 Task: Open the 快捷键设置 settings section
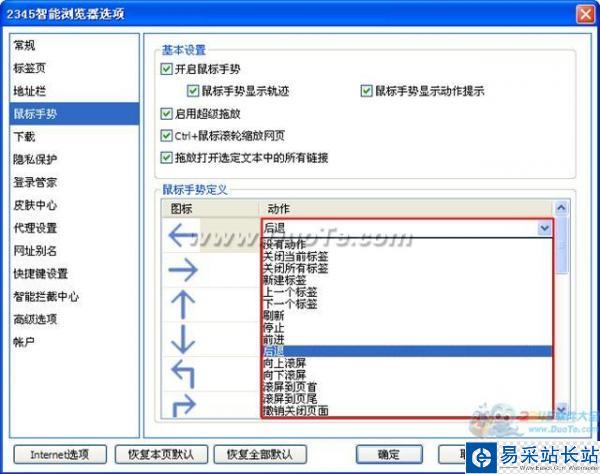(x=74, y=274)
